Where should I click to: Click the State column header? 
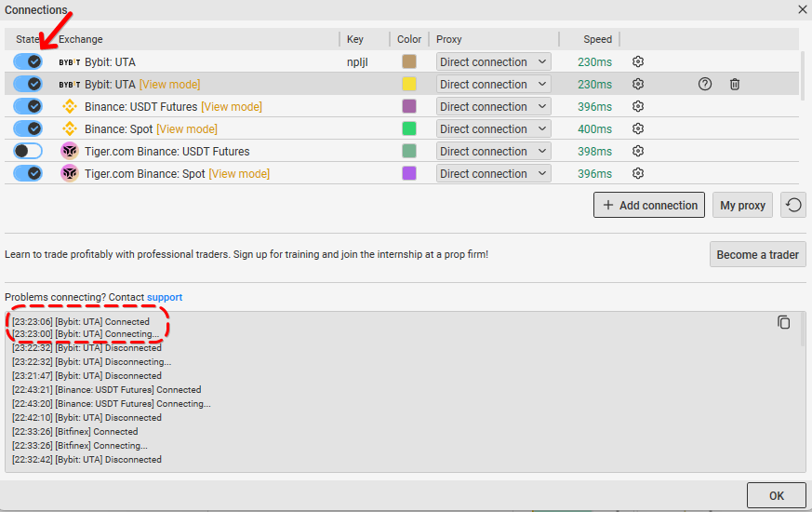pyautogui.click(x=28, y=39)
